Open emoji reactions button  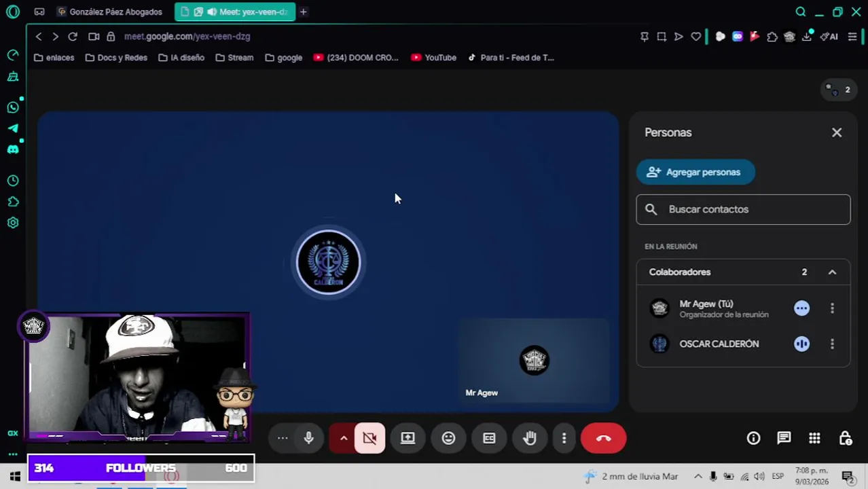click(x=448, y=438)
